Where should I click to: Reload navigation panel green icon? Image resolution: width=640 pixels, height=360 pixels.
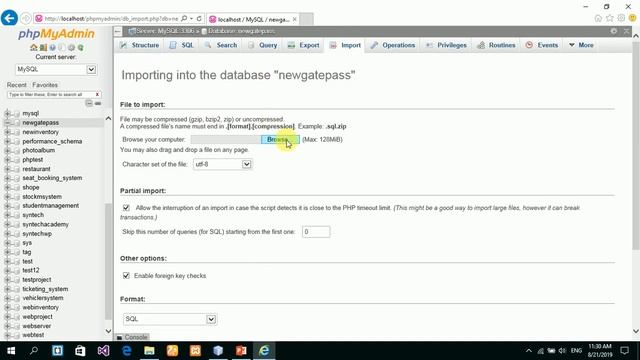pos(80,47)
